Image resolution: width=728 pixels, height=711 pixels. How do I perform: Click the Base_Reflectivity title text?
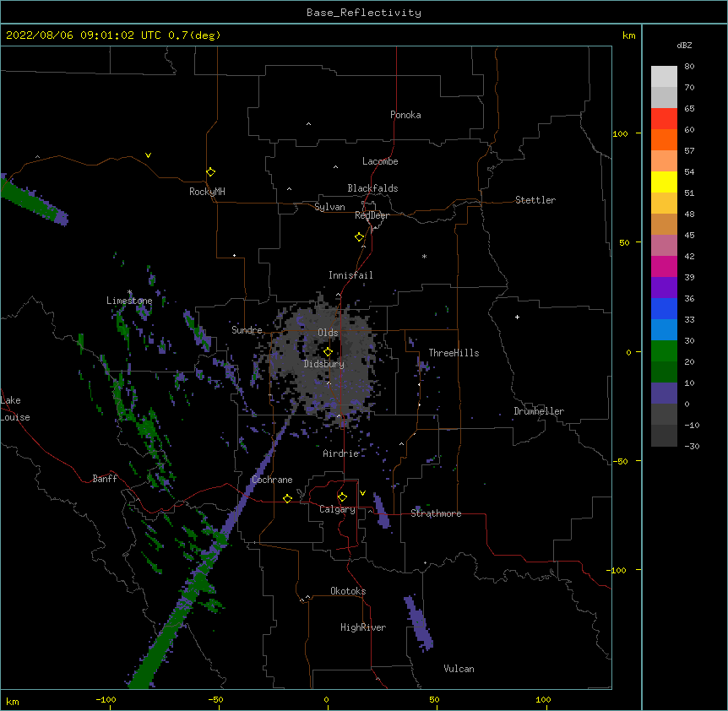[364, 13]
